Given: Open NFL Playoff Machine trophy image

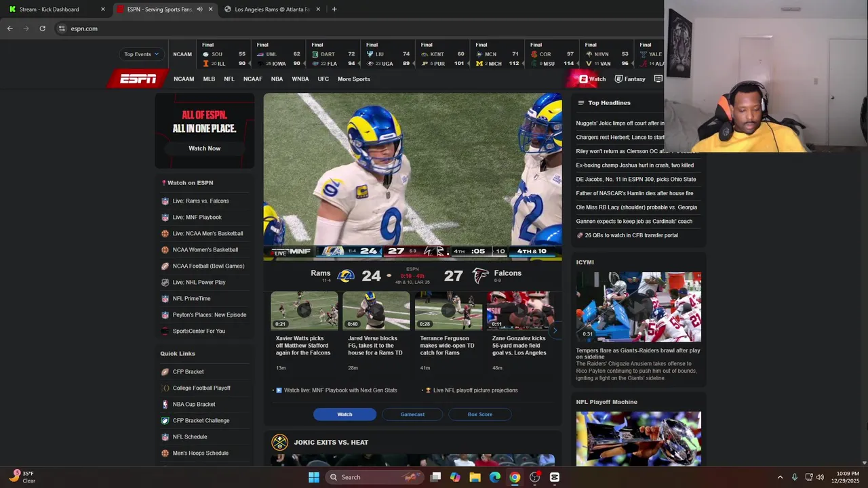Looking at the screenshot, I should pyautogui.click(x=639, y=439).
